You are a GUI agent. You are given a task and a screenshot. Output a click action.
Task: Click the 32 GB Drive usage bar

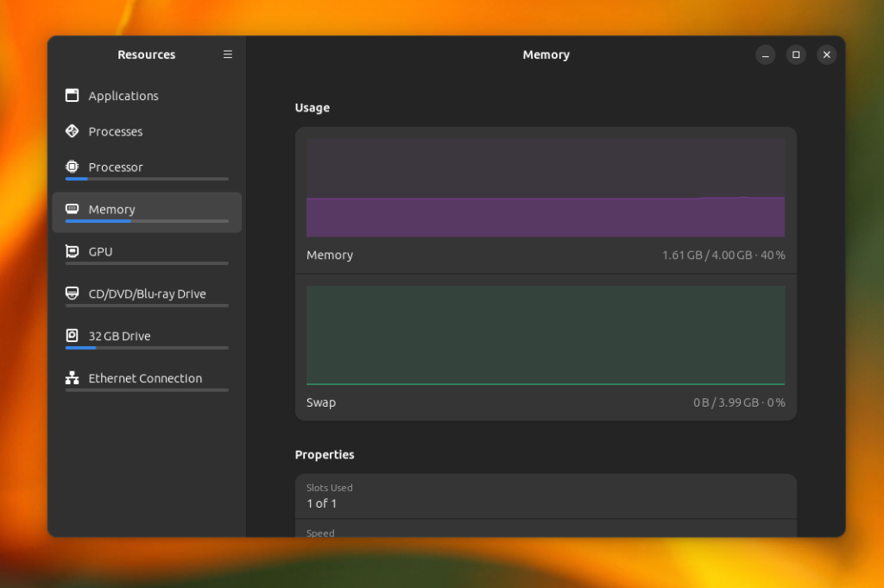[147, 348]
